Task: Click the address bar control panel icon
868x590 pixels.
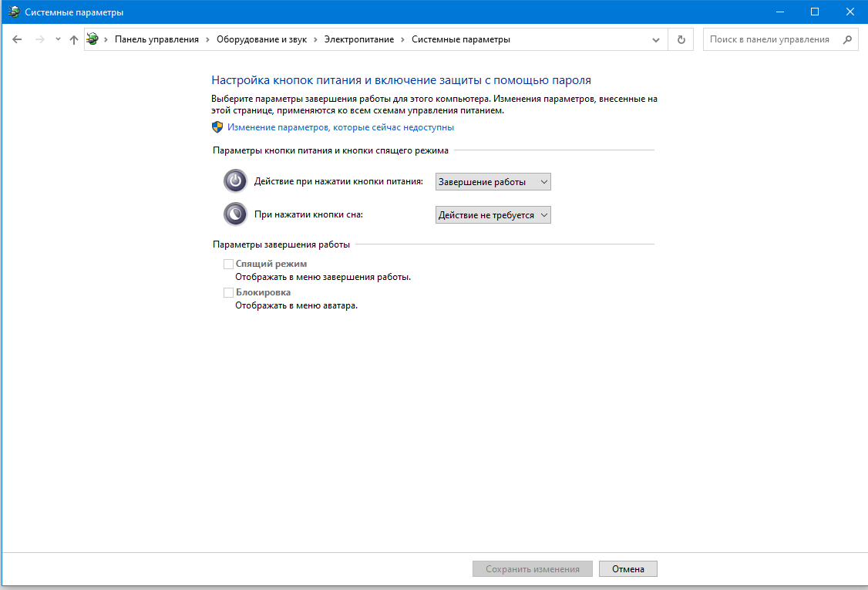Action: 93,39
